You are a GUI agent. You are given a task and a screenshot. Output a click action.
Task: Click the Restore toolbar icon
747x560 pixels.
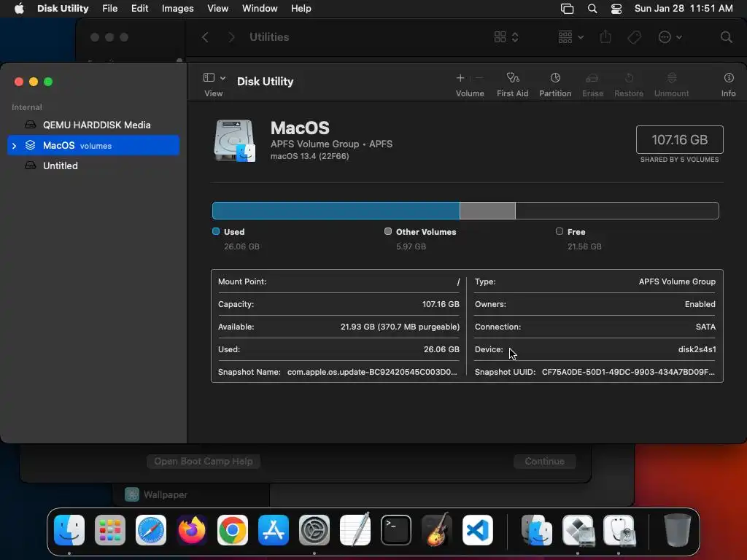pyautogui.click(x=629, y=78)
